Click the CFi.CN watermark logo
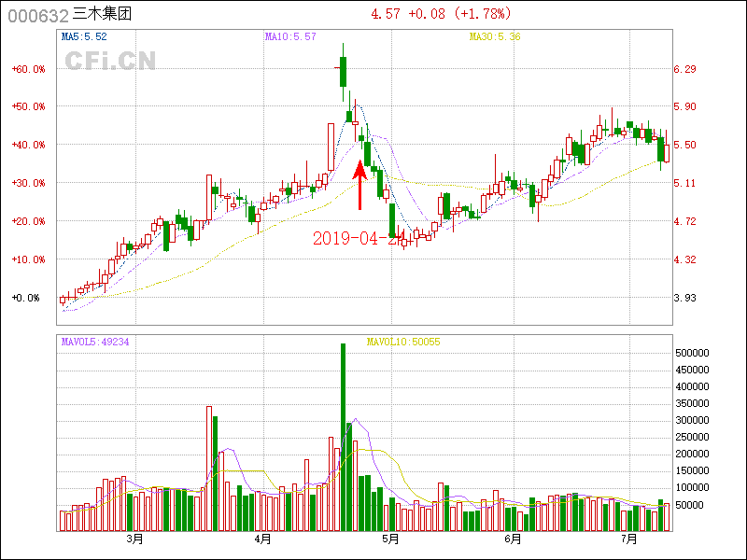Screen dimensions: 747x560 110,61
